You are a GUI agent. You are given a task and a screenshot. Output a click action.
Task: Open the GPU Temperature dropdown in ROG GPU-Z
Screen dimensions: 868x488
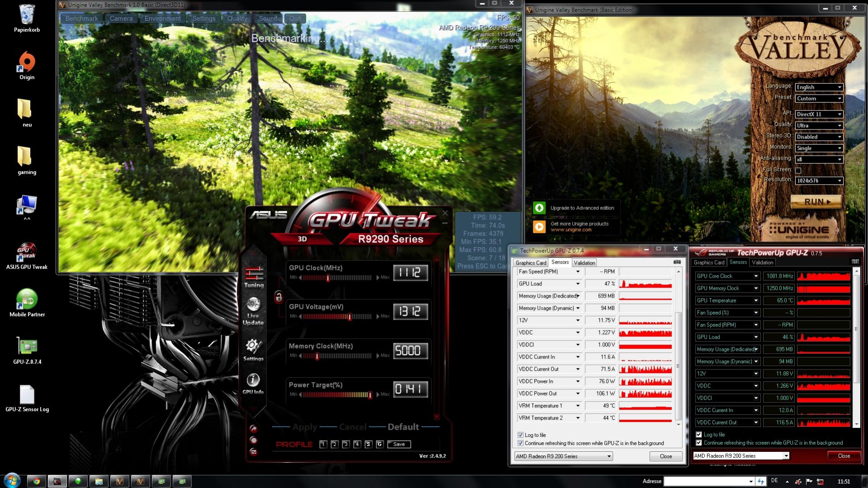tap(755, 300)
